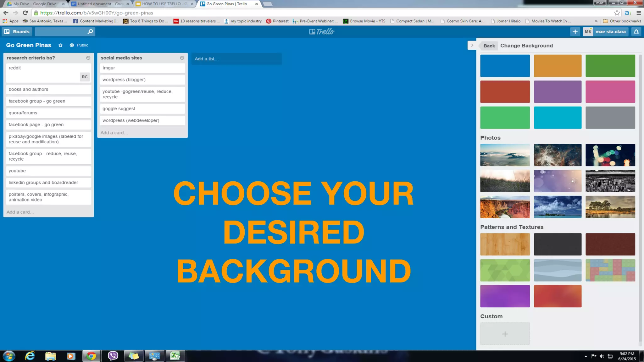
Task: Star the Go Green Pinas board
Action: 60,45
